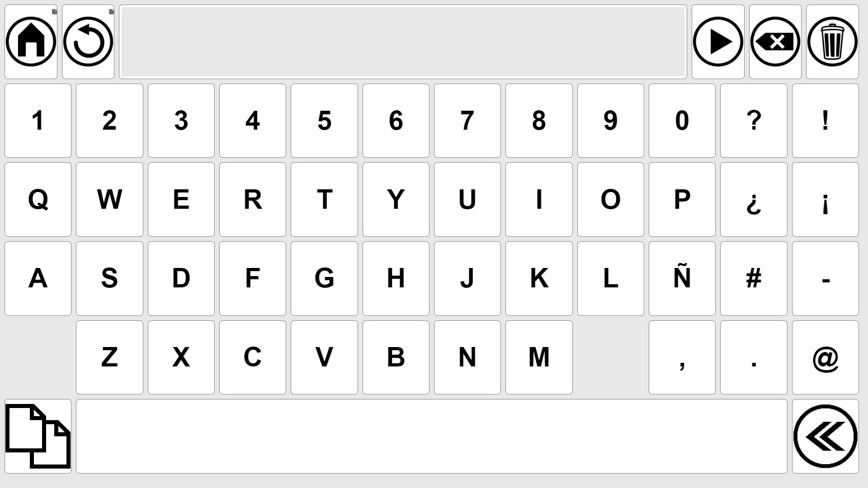Tap the comma key

click(x=682, y=357)
